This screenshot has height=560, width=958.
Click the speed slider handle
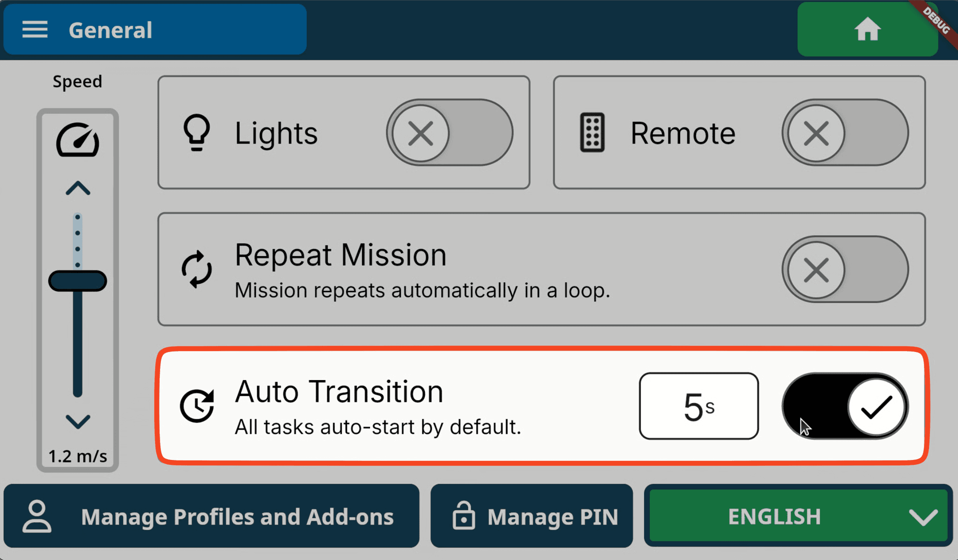78,281
